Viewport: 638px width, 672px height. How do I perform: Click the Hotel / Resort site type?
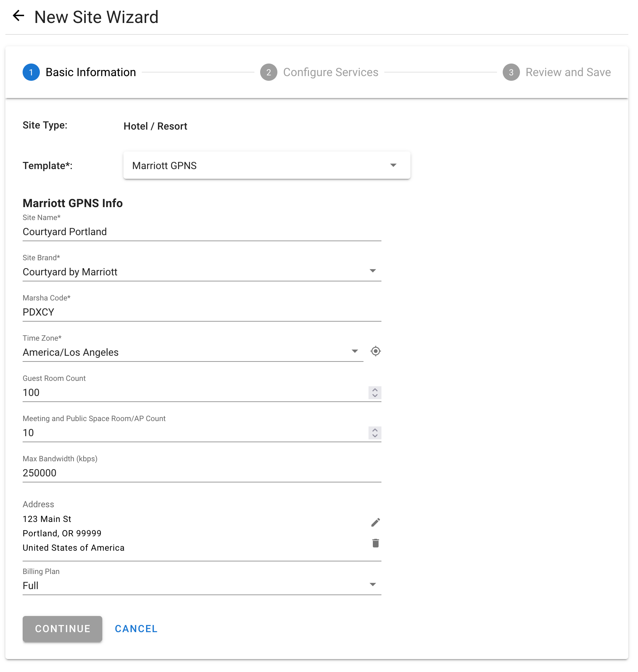pos(155,126)
